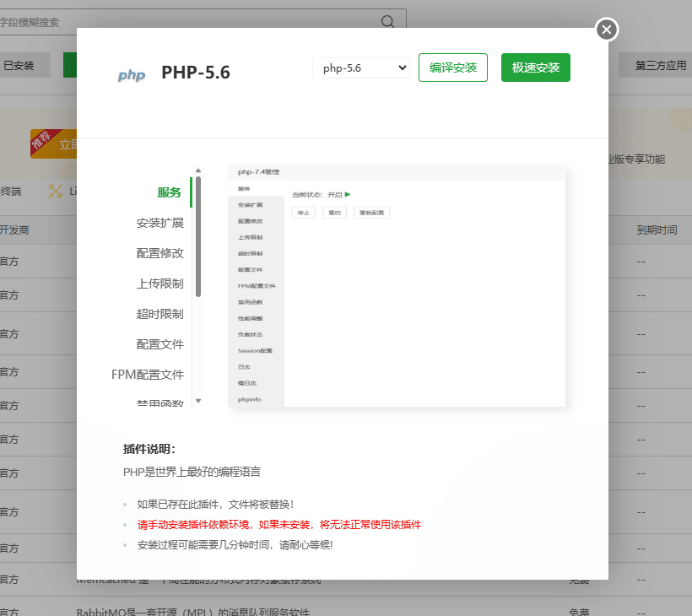Select the 服务 menu item
Viewport: 692px width, 616px height.
coord(169,192)
